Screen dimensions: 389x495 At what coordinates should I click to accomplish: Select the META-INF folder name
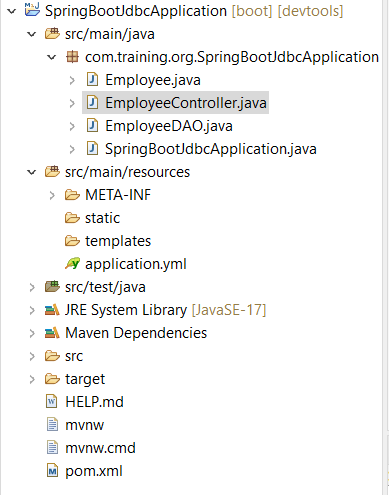click(x=118, y=195)
